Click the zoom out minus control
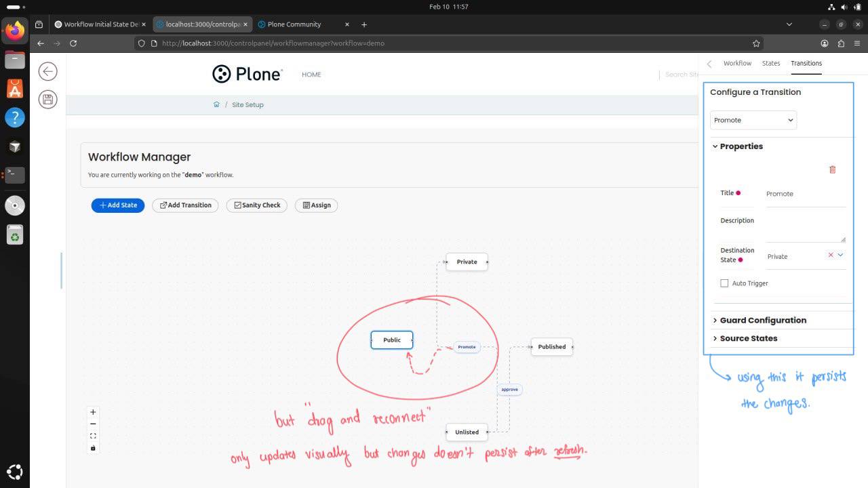The height and width of the screenshot is (488, 868). [x=93, y=424]
